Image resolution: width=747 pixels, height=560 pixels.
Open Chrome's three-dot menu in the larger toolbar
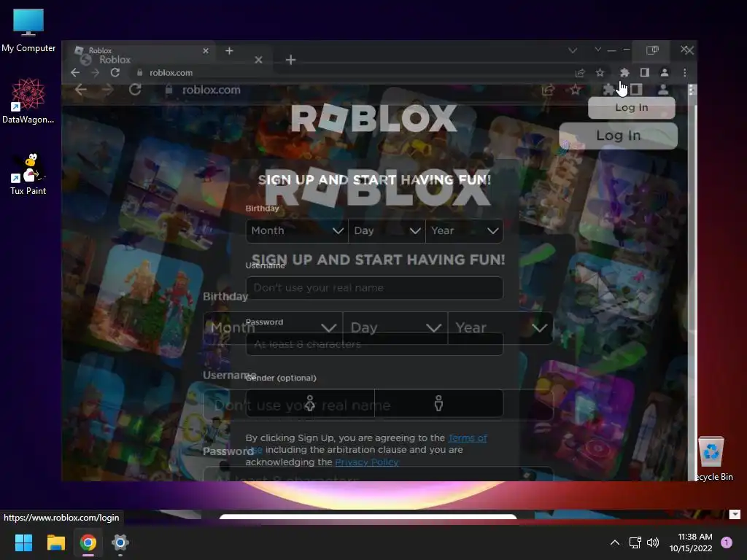(x=692, y=90)
